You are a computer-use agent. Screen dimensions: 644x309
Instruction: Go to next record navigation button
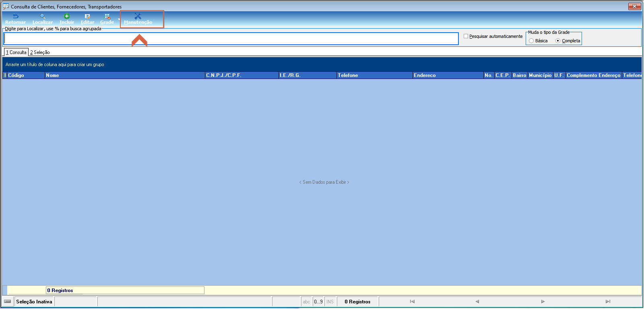coord(543,301)
